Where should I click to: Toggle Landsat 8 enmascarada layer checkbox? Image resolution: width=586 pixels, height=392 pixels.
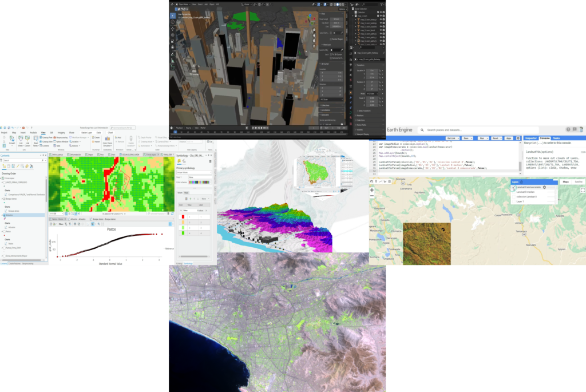[513, 188]
